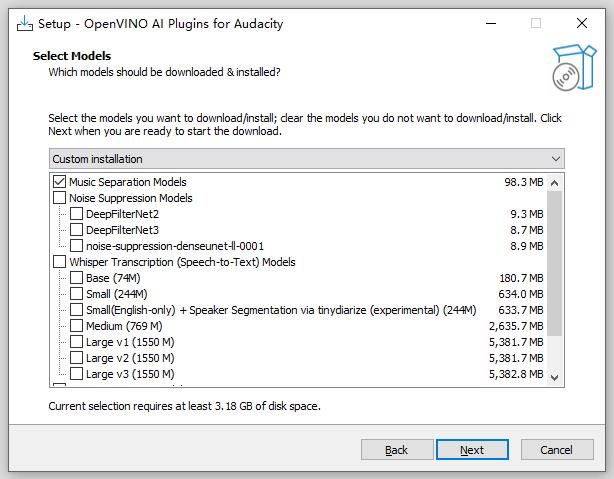Click the 9.3 MB size value
The image size is (614, 479).
[527, 214]
